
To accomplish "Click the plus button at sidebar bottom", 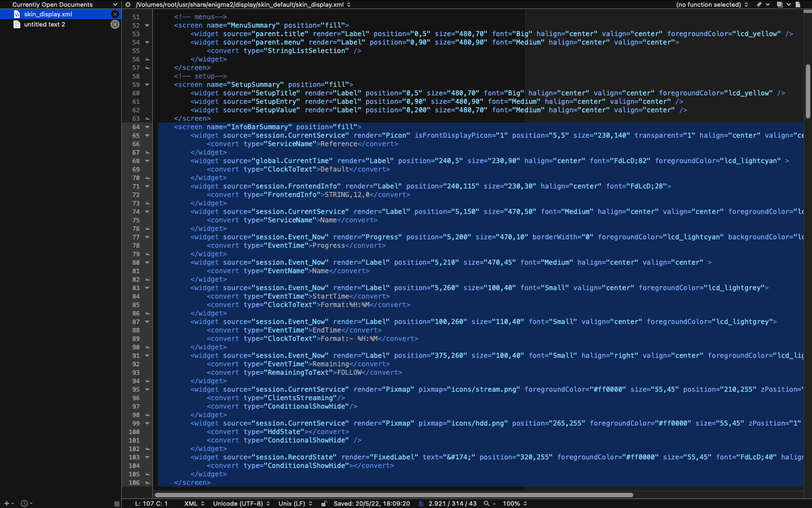I will point(7,503).
